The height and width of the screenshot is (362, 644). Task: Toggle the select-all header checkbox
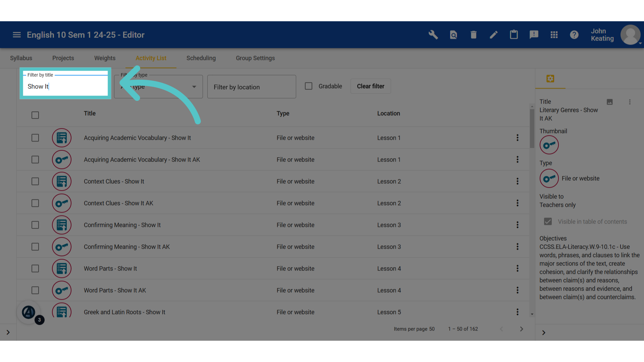coord(35,115)
